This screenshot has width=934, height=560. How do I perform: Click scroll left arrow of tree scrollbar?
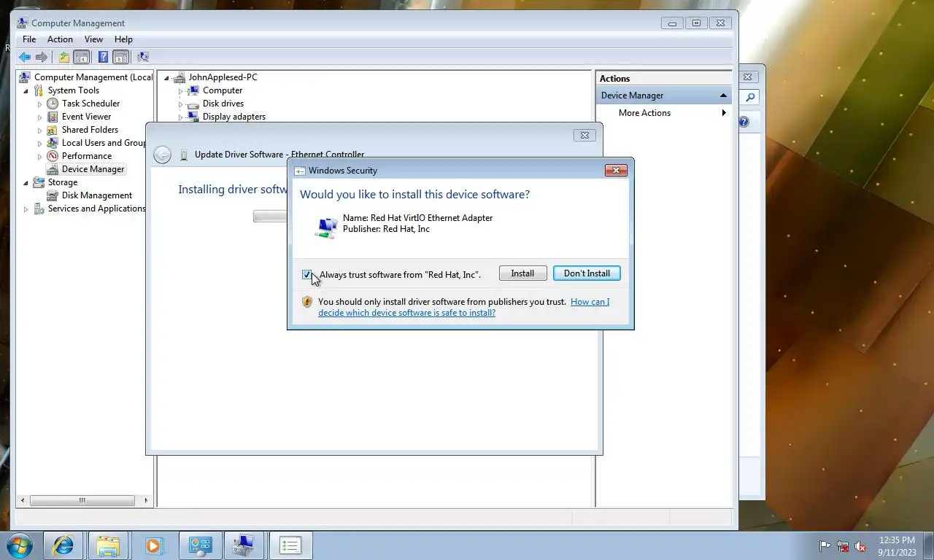pos(23,500)
